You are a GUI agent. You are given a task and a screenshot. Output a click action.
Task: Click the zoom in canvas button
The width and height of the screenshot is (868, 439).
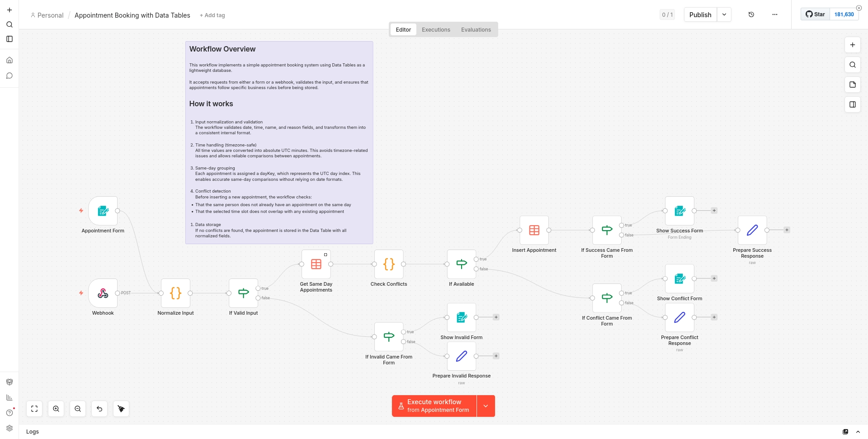click(x=56, y=409)
